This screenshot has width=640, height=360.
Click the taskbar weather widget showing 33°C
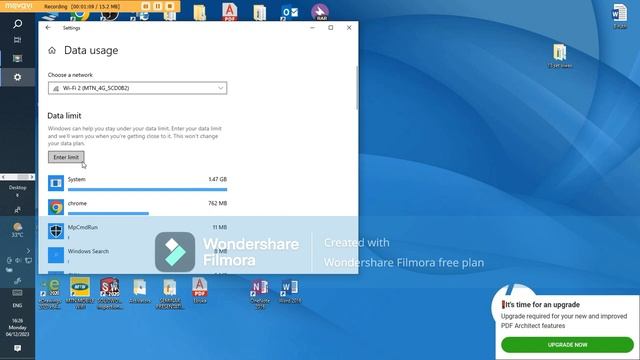pos(18,230)
